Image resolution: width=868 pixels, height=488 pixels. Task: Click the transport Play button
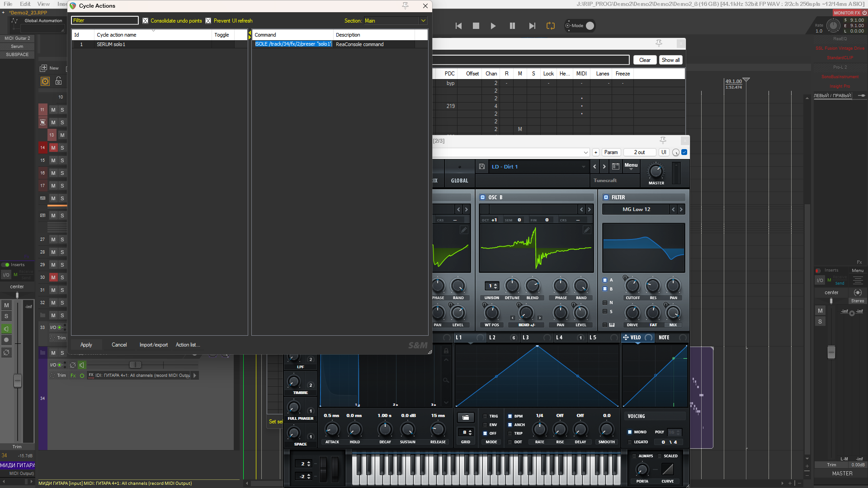[x=493, y=26]
